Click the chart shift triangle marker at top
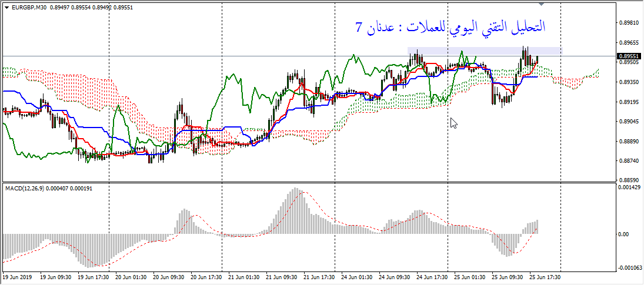The width and height of the screenshot is (644, 285). pyautogui.click(x=541, y=4)
